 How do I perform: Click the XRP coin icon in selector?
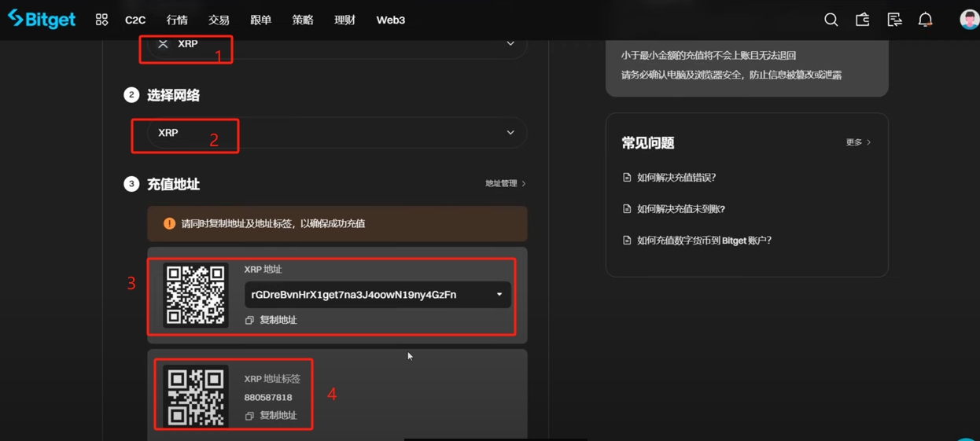coord(163,44)
